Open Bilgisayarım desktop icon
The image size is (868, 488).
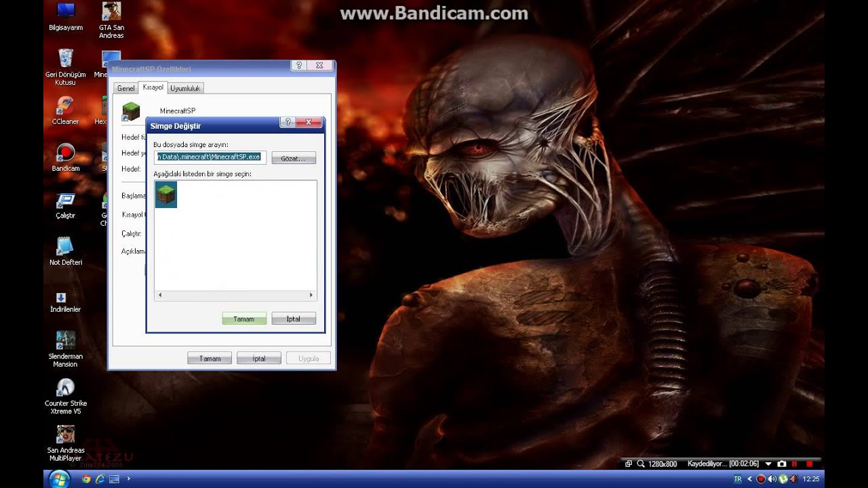[66, 18]
